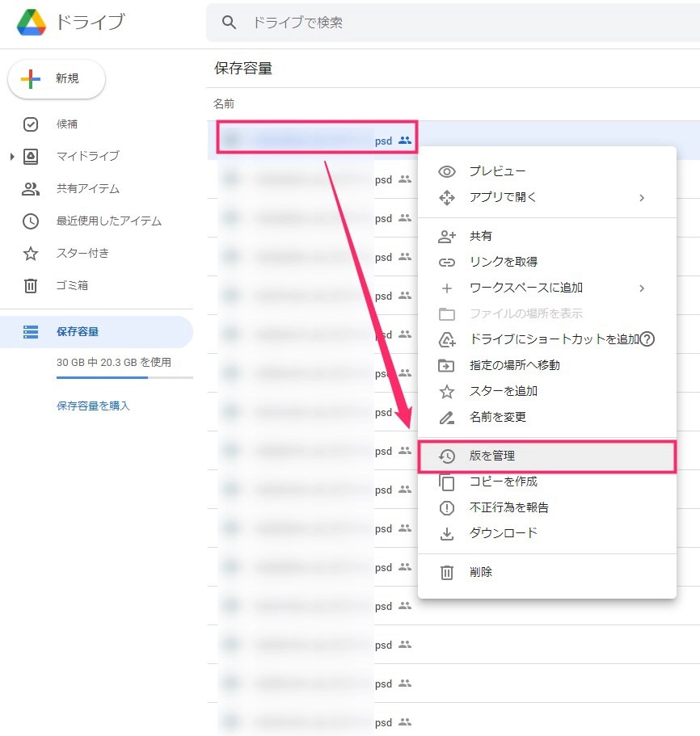The height and width of the screenshot is (736, 700).
Task: Click the 名前 column header
Action: pos(224,104)
